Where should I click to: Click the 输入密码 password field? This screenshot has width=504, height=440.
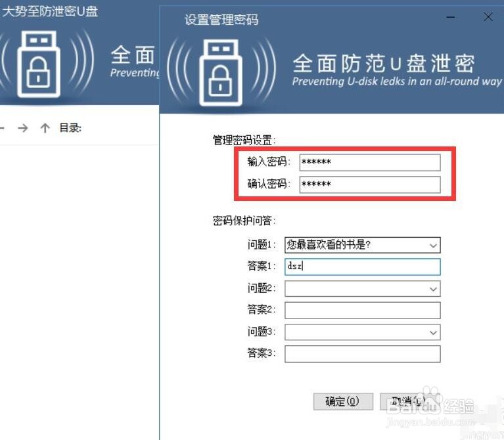tap(370, 162)
